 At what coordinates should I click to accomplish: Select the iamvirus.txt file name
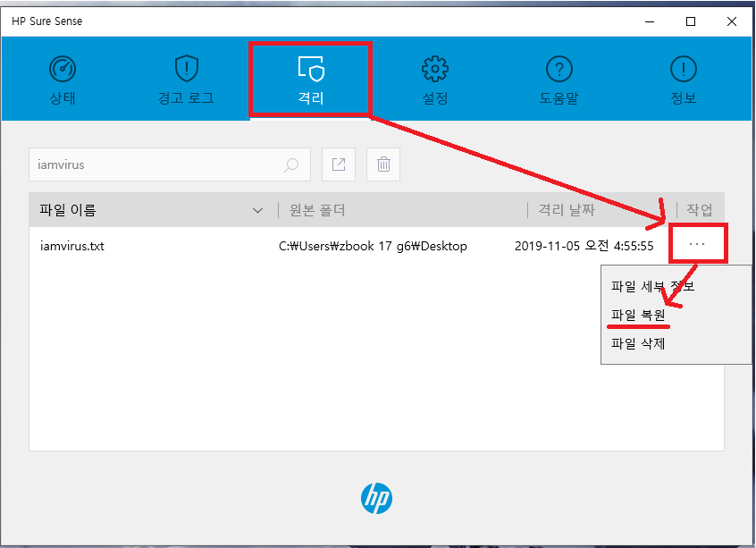tap(72, 246)
